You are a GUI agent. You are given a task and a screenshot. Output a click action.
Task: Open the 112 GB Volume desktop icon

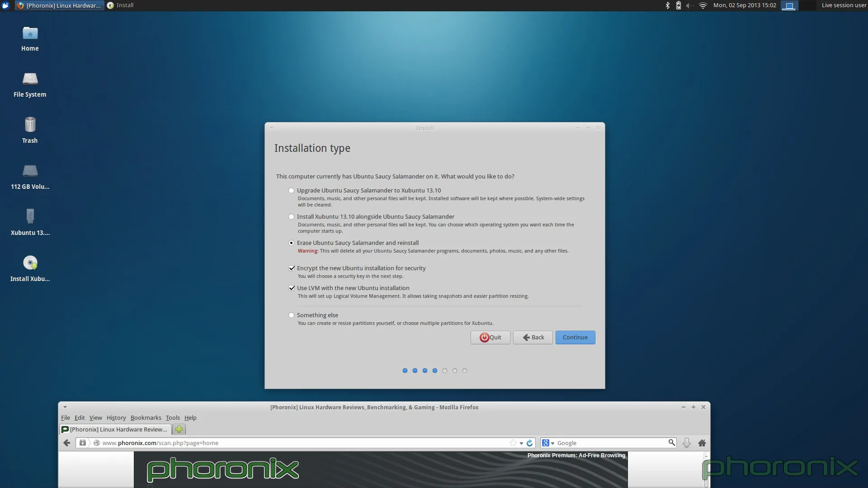30,177
